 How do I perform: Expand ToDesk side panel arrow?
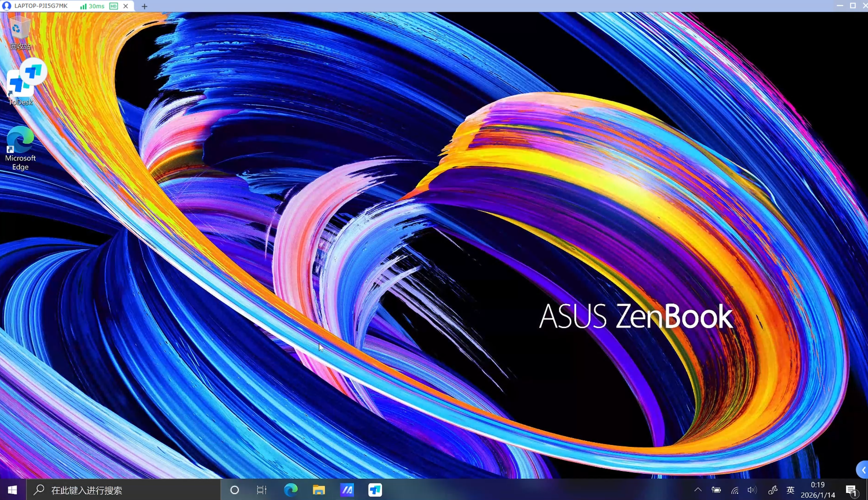pyautogui.click(x=863, y=470)
